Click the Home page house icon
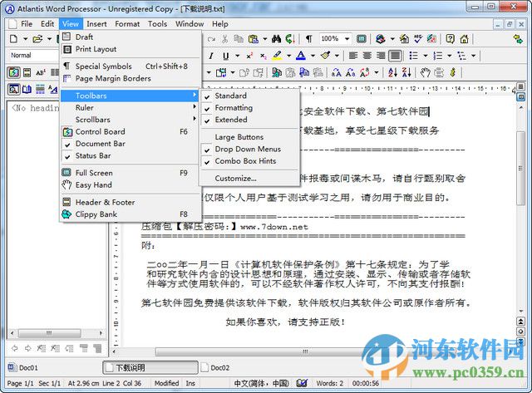532x393 pixels. click(x=464, y=39)
